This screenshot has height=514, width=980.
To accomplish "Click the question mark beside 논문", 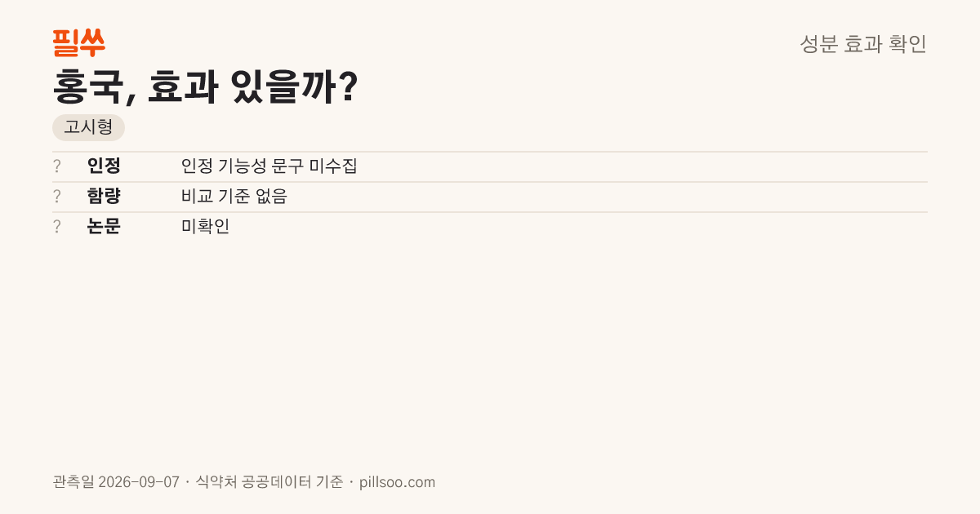I will point(57,227).
